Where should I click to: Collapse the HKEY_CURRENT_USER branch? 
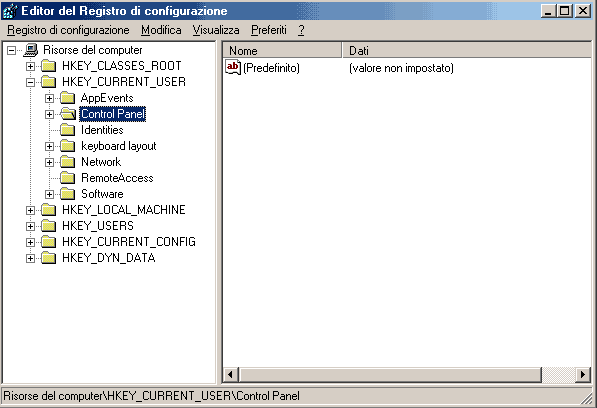30,82
